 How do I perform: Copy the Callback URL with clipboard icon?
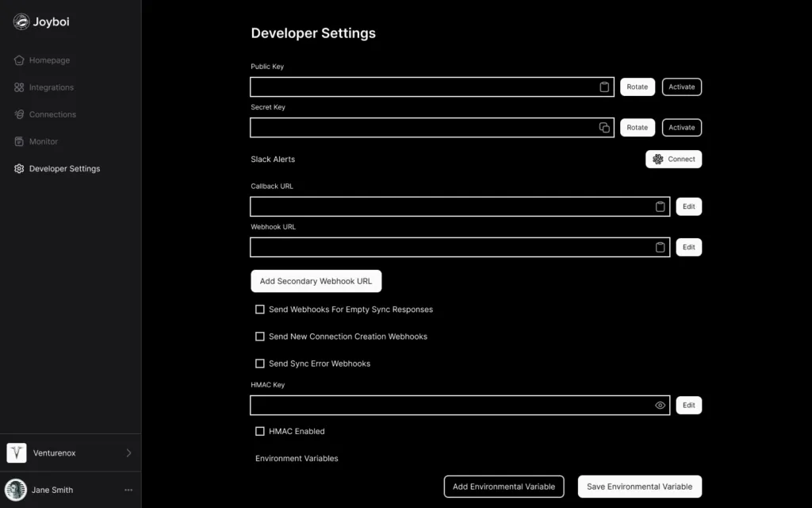pos(660,206)
